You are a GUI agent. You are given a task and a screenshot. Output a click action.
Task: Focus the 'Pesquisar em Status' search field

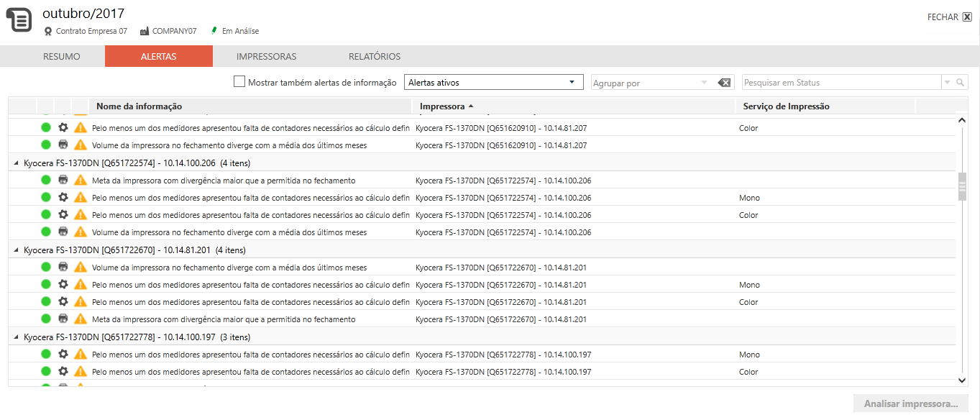tap(841, 83)
